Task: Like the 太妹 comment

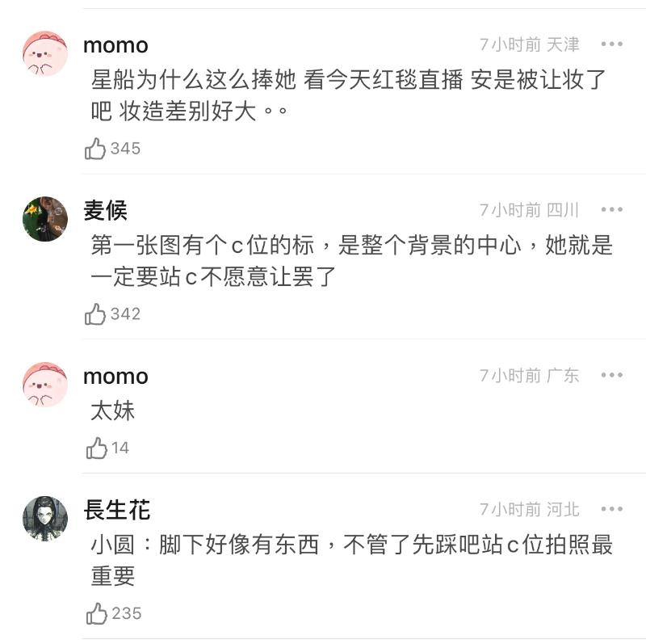Action: (x=96, y=448)
